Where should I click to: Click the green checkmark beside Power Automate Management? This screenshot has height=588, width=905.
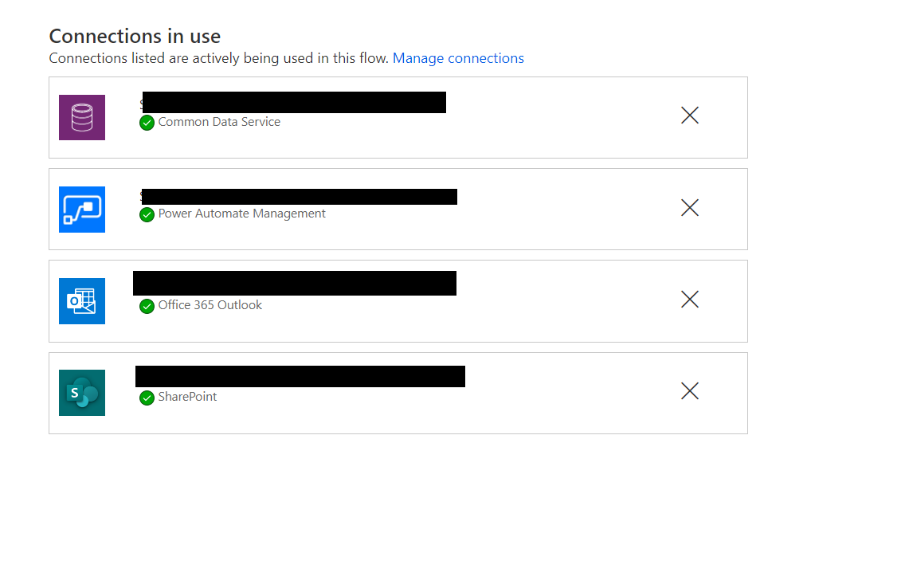[147, 214]
